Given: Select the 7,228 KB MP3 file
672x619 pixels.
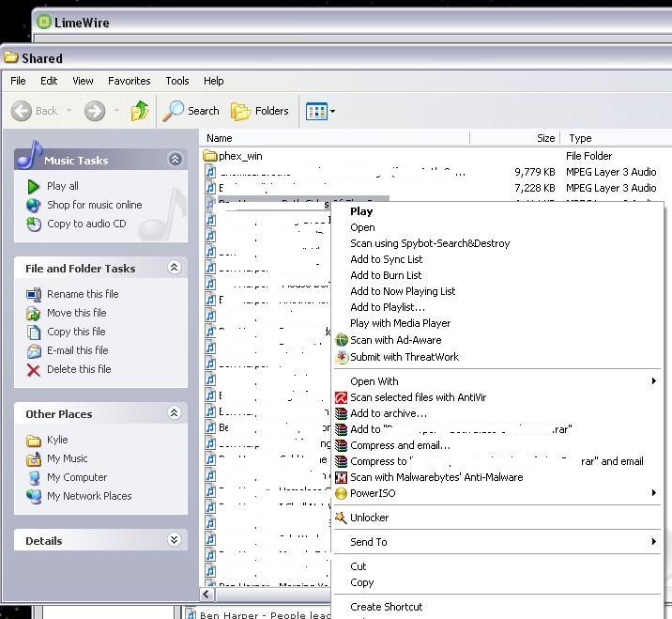Looking at the screenshot, I should 429,188.
